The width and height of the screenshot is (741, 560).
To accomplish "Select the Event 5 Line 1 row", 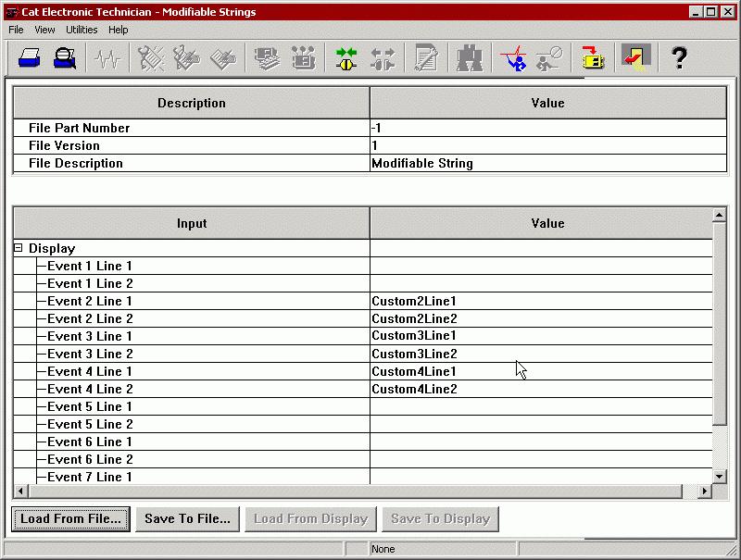I will click(x=363, y=406).
